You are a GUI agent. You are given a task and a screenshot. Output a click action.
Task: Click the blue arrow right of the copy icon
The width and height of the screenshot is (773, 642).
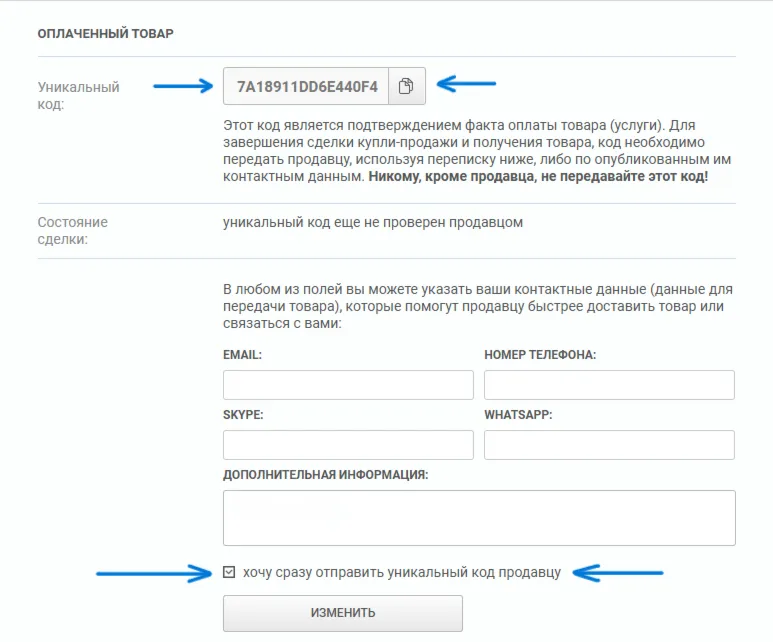[466, 84]
